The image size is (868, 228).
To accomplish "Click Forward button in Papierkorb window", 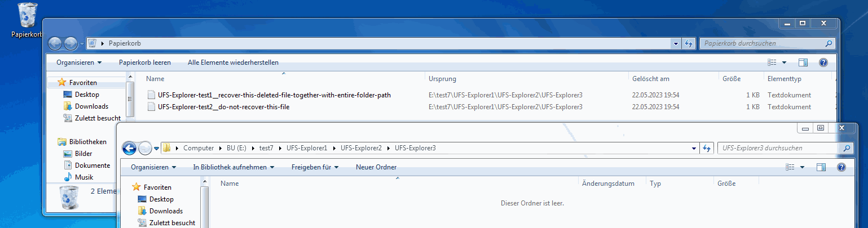I will coord(71,43).
